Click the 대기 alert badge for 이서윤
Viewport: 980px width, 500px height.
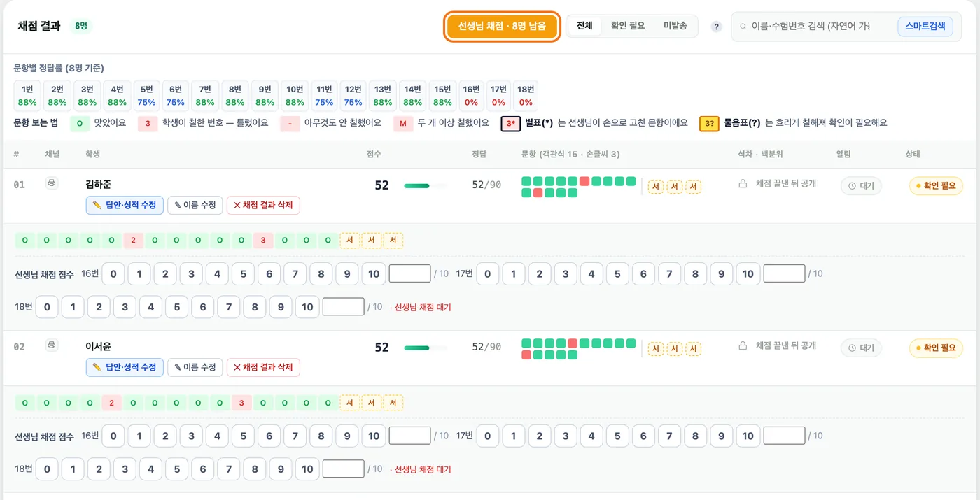tap(861, 348)
